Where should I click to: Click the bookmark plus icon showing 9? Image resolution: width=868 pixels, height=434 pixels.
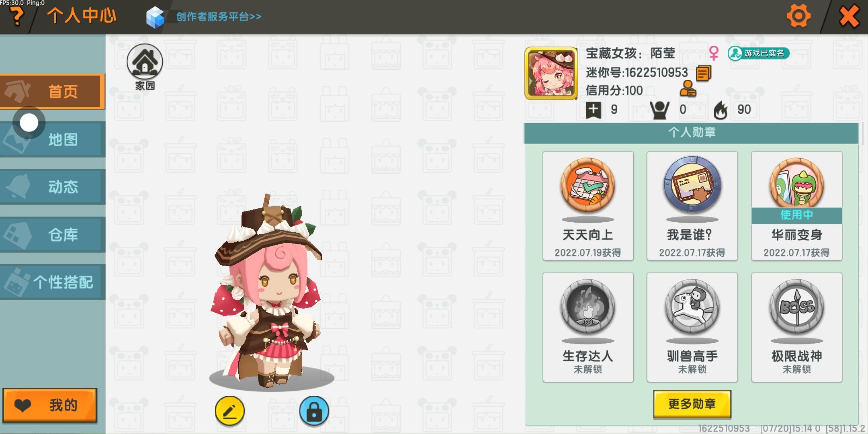pyautogui.click(x=594, y=110)
